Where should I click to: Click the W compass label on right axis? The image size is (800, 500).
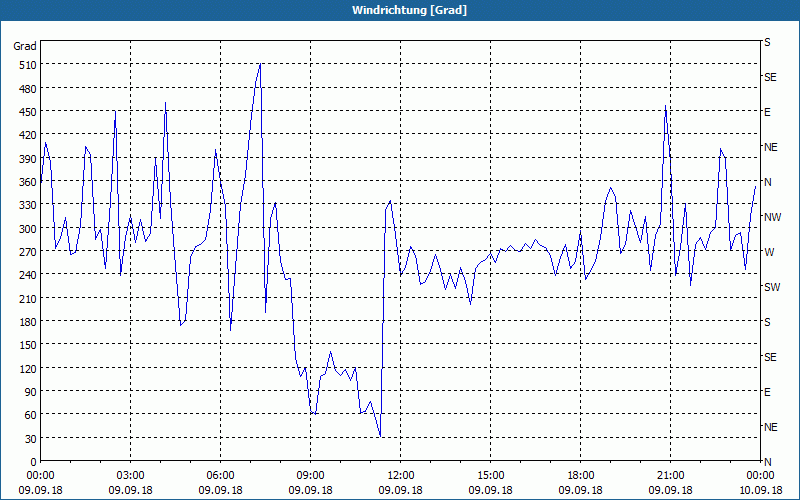(x=769, y=252)
